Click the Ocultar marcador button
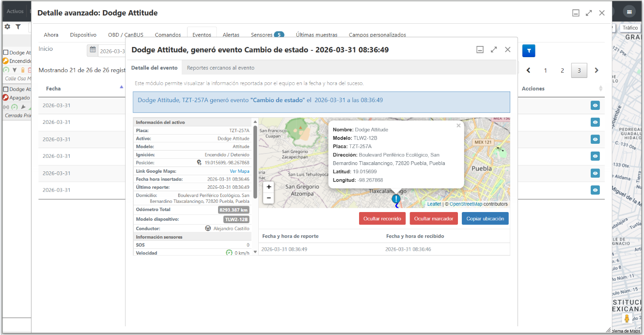The width and height of the screenshot is (644, 335). 434,218
